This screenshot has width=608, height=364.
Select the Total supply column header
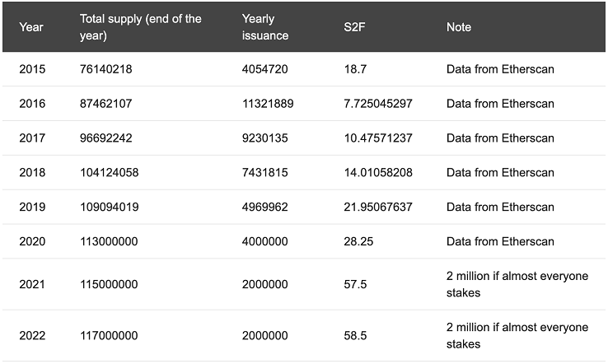(x=140, y=27)
